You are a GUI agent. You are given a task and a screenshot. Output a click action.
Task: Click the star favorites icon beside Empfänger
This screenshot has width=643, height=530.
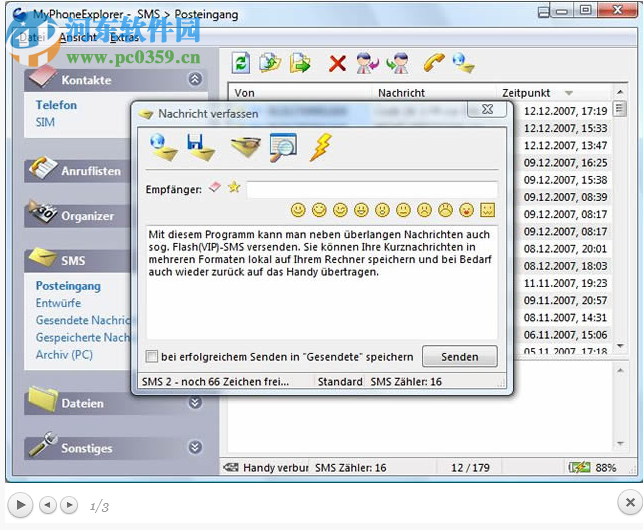(x=234, y=187)
